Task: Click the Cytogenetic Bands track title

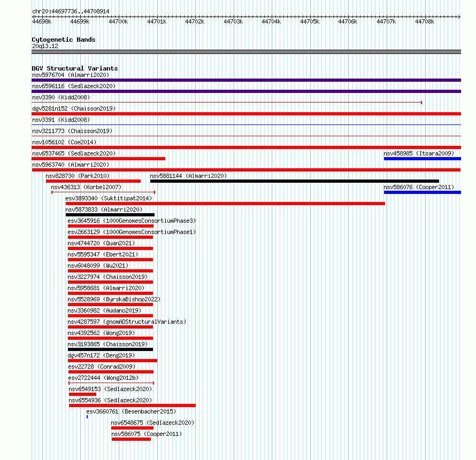Action: coord(64,40)
